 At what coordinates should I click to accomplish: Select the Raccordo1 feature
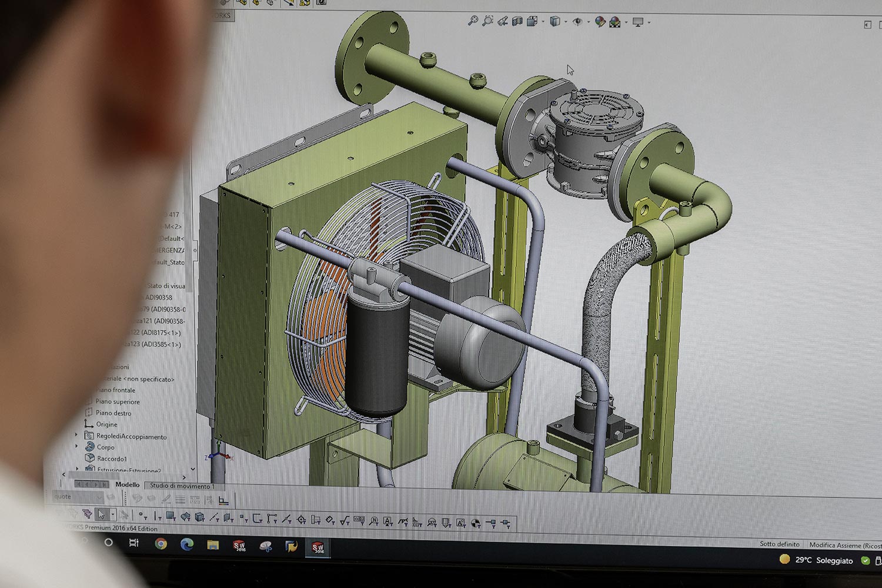click(112, 459)
